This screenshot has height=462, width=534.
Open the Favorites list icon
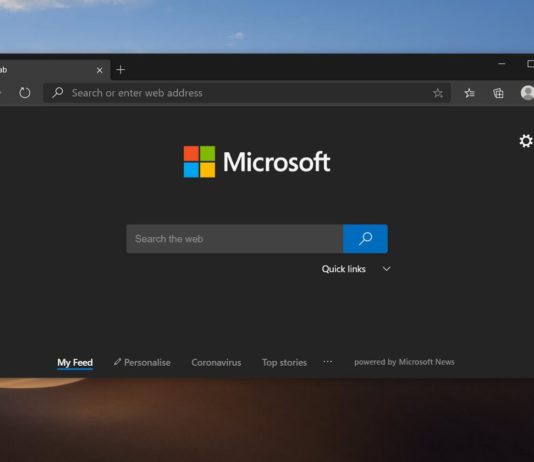click(469, 93)
